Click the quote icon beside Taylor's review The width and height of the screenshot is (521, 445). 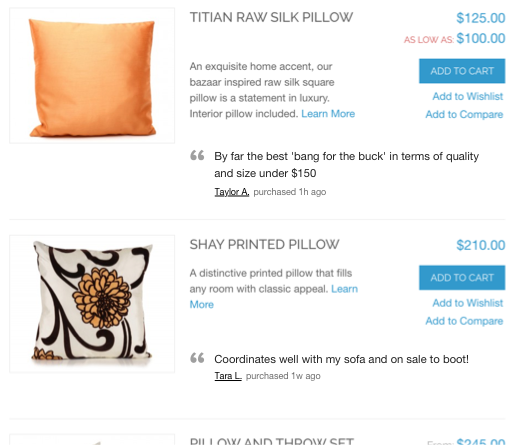197,155
